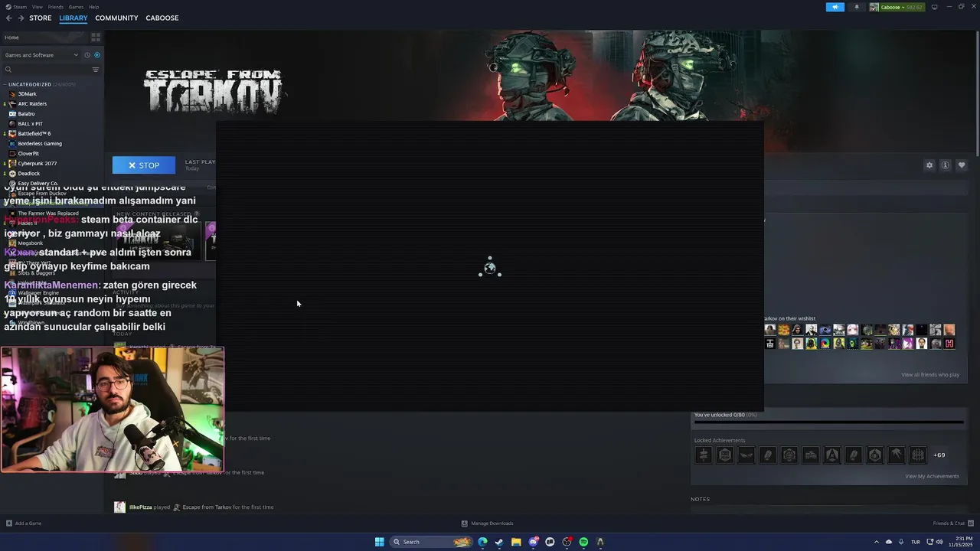
Task: Collapse the UNCATEGORIZED section
Action: [29, 84]
